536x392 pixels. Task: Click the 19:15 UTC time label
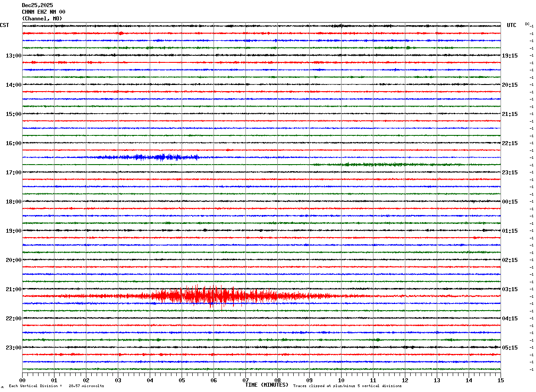[509, 56]
